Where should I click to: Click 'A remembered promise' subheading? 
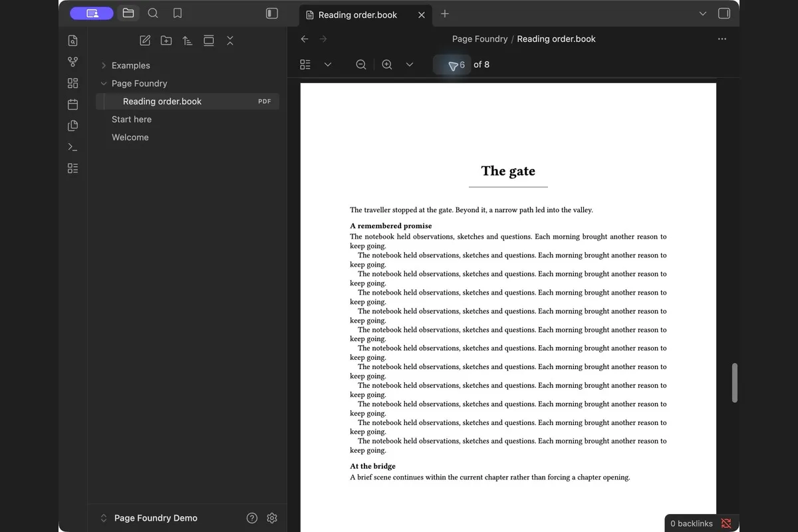(x=391, y=226)
